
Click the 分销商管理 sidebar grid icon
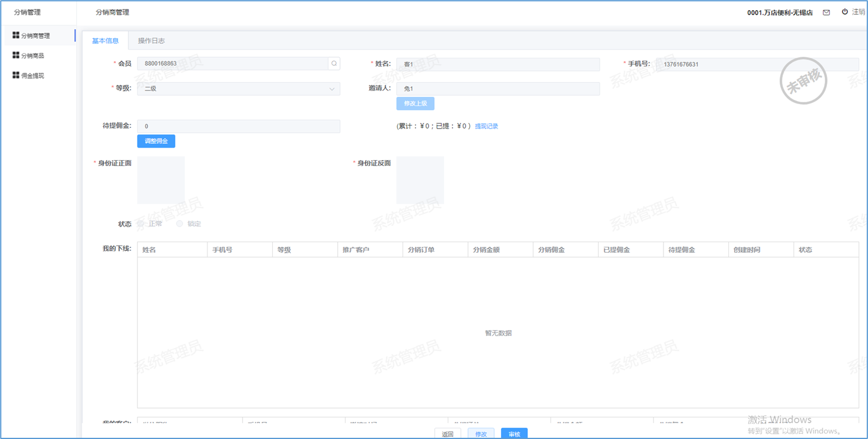click(16, 36)
